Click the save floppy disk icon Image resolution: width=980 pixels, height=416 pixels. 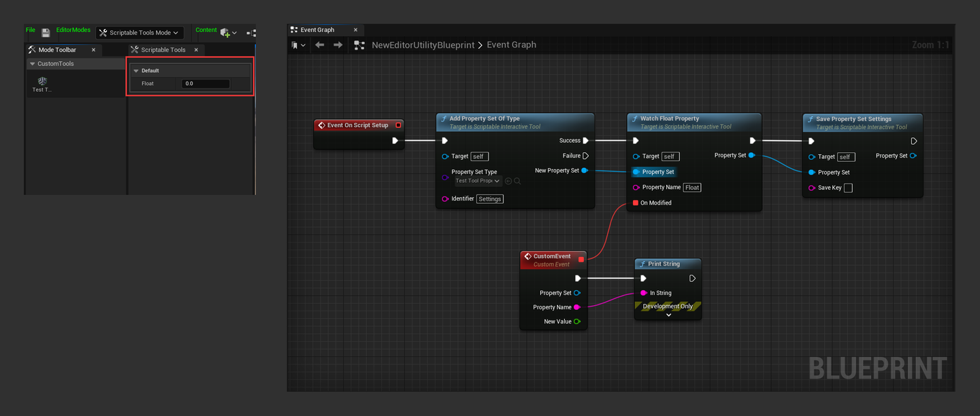point(47,33)
